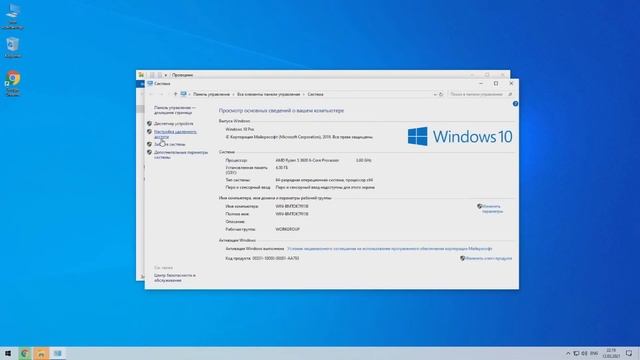
Task: Select the Windows 10 Pro edition text
Action: [240, 129]
